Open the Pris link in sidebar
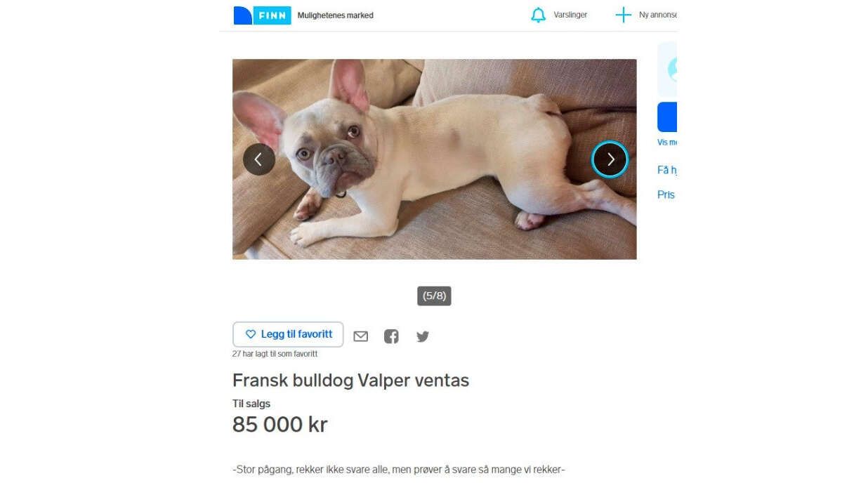The height and width of the screenshot is (488, 868). click(x=666, y=194)
